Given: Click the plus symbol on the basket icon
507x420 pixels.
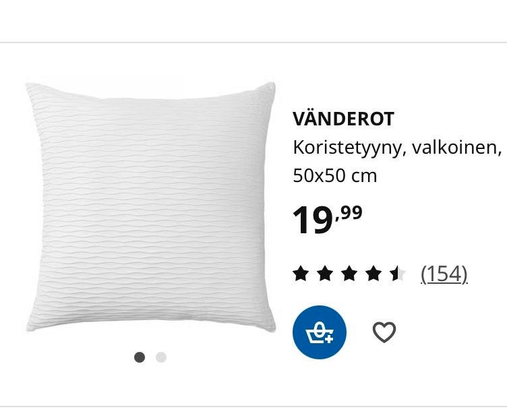Looking at the screenshot, I should (x=329, y=339).
